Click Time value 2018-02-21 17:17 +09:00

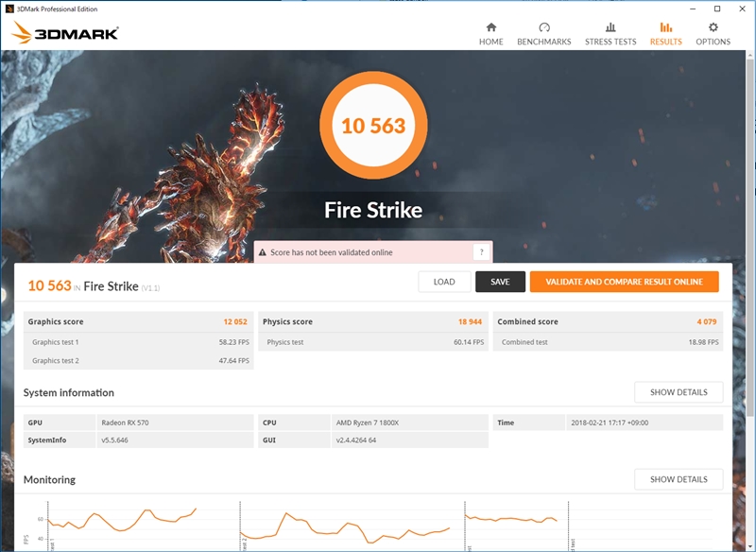tap(610, 423)
